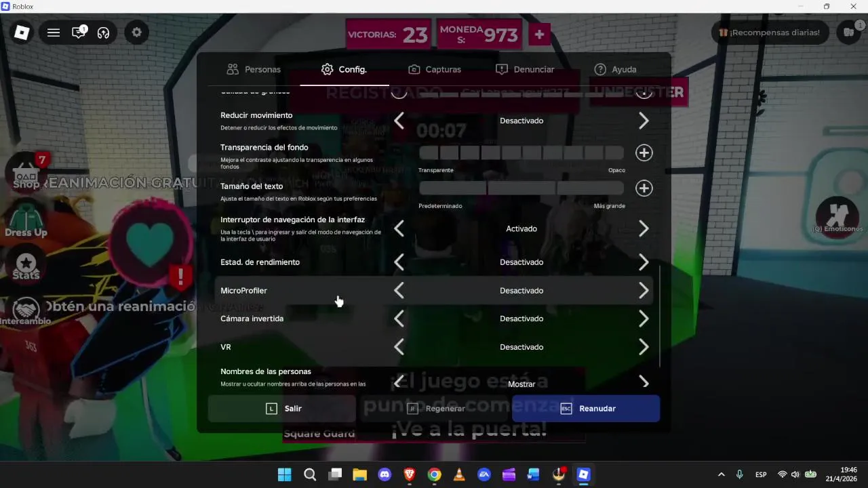Show hidden system tray icons
868x488 pixels.
[x=721, y=474]
